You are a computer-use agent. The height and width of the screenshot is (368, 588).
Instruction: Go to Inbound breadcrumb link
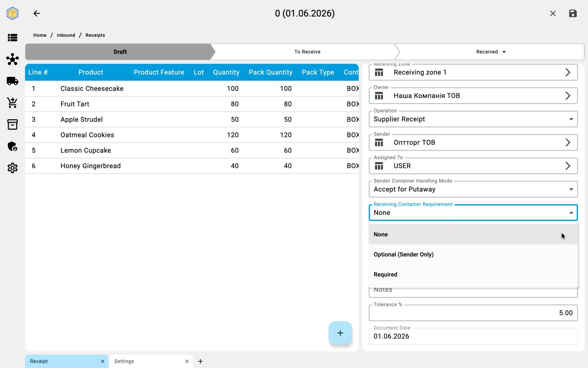pyautogui.click(x=66, y=35)
